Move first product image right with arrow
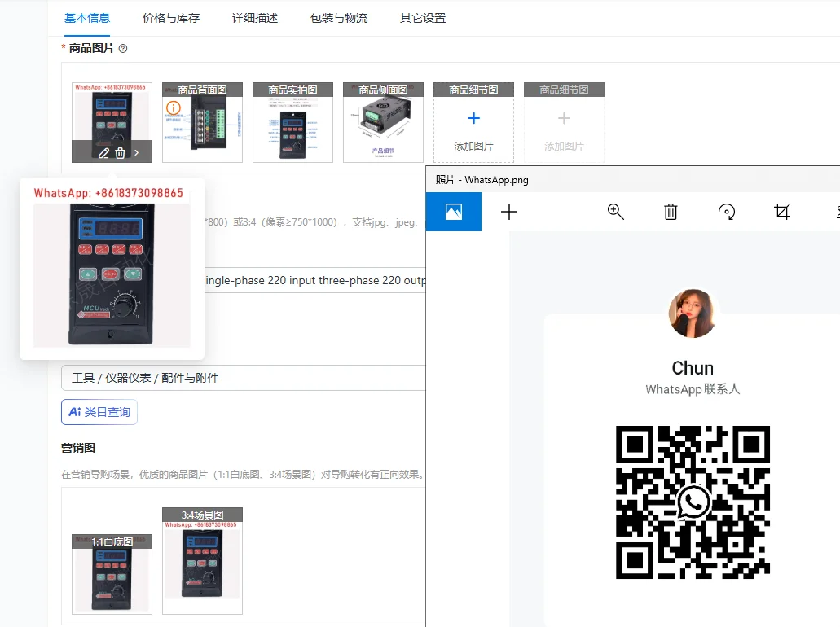This screenshot has height=627, width=840. [x=137, y=153]
